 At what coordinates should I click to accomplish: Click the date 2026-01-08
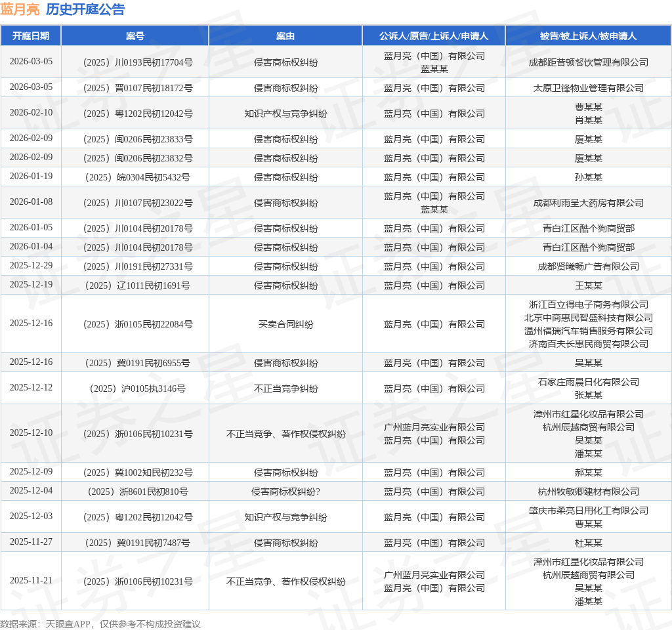(x=31, y=201)
